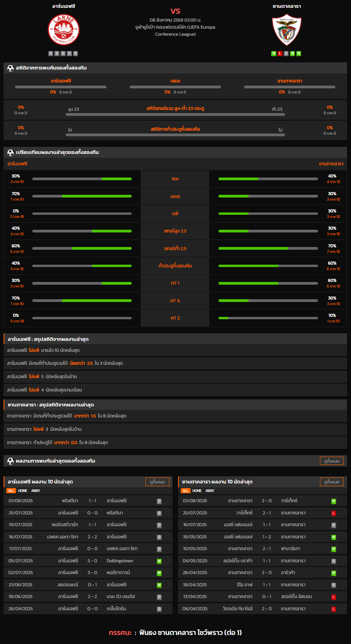Click soccer ball icon beside head-to-head stats header
The height and width of the screenshot is (644, 351).
11,68
